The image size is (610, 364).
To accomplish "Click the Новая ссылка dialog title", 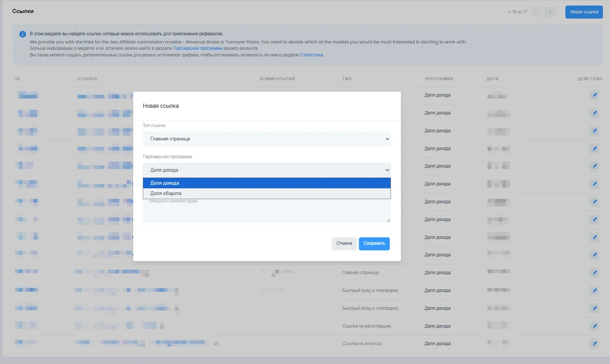I will pos(161,106).
